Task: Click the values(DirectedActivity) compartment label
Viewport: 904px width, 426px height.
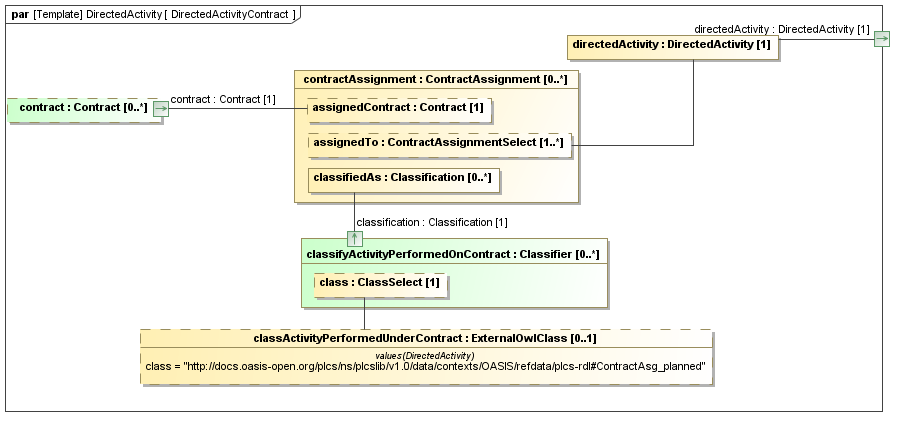Action: click(424, 354)
